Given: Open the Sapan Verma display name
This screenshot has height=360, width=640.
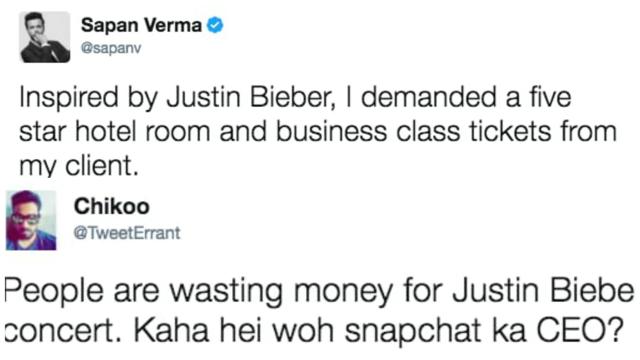Looking at the screenshot, I should coord(141,25).
